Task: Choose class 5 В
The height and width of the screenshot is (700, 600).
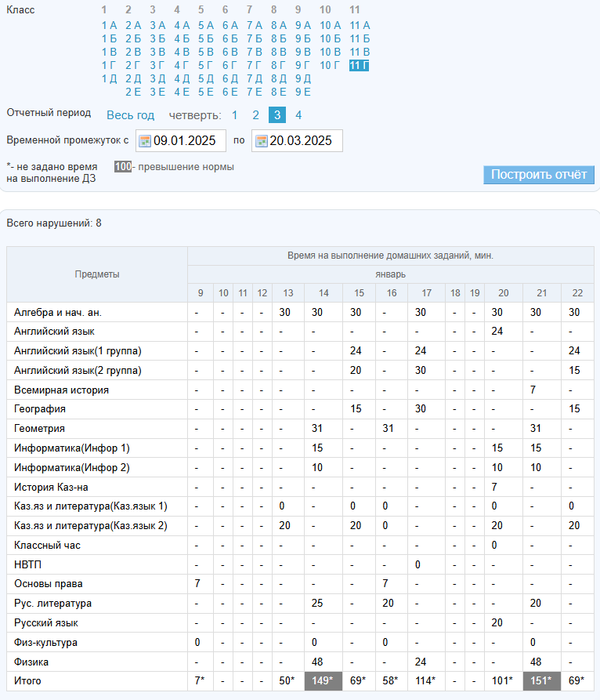Action: point(206,52)
